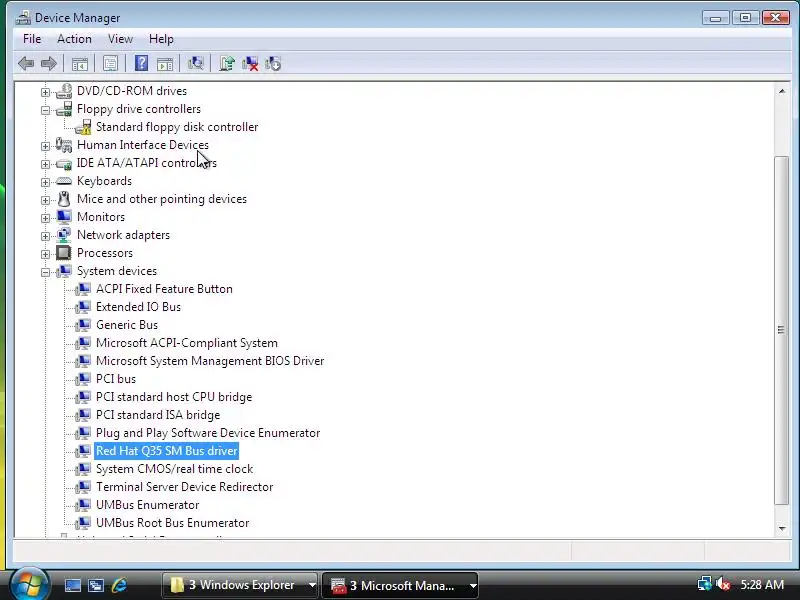The image size is (800, 600).
Task: Select UMBus Enumerator device
Action: [x=147, y=505]
